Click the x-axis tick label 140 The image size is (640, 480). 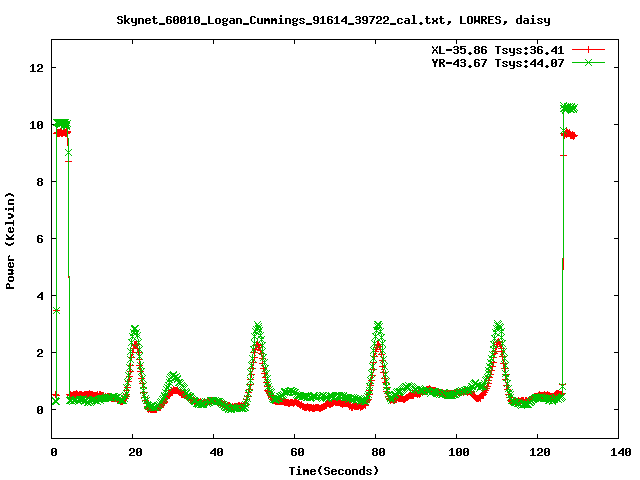[x=620, y=452]
